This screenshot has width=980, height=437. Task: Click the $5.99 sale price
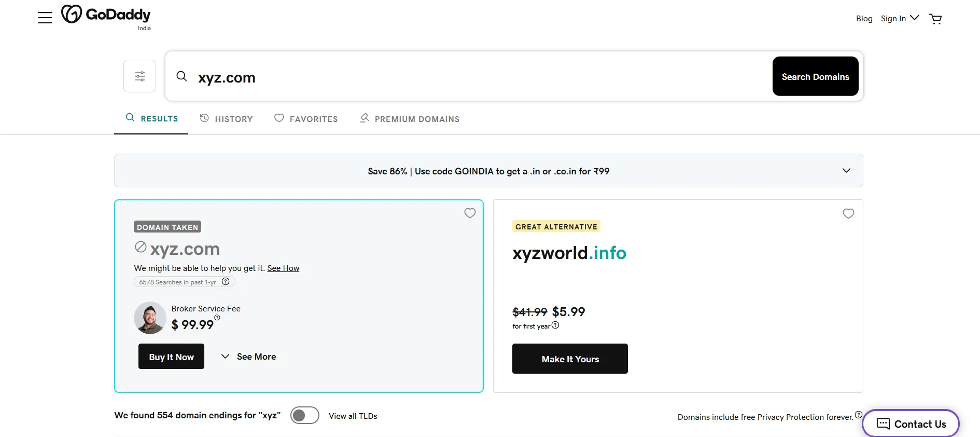pyautogui.click(x=569, y=311)
